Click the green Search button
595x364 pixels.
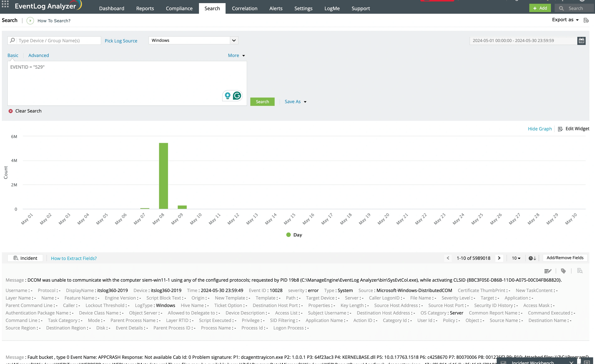tap(262, 102)
